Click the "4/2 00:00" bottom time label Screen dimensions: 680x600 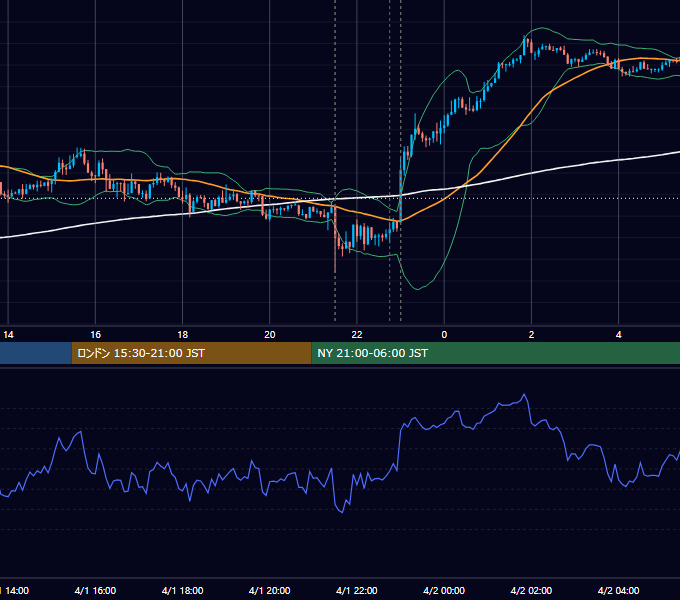click(444, 590)
